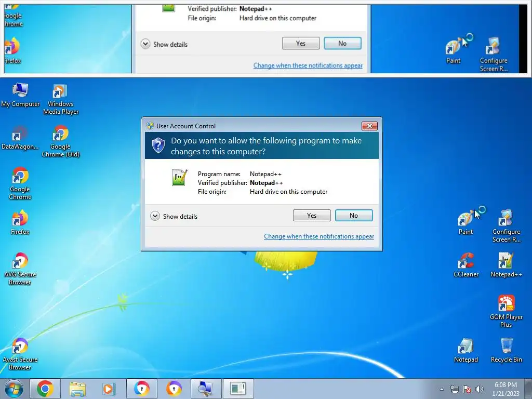
Task: Open the My Computer desktop icon
Action: [20, 95]
